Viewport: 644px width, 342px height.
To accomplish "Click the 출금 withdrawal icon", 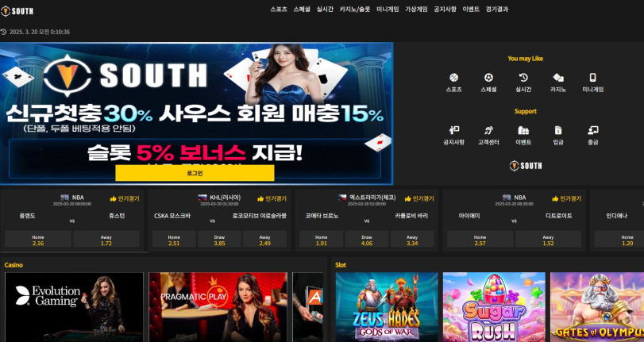I will click(x=592, y=130).
